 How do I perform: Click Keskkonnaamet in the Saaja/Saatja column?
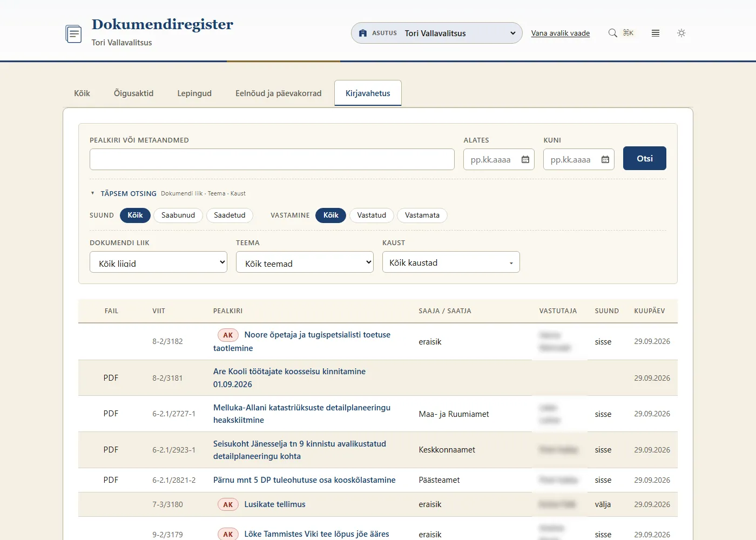click(447, 450)
